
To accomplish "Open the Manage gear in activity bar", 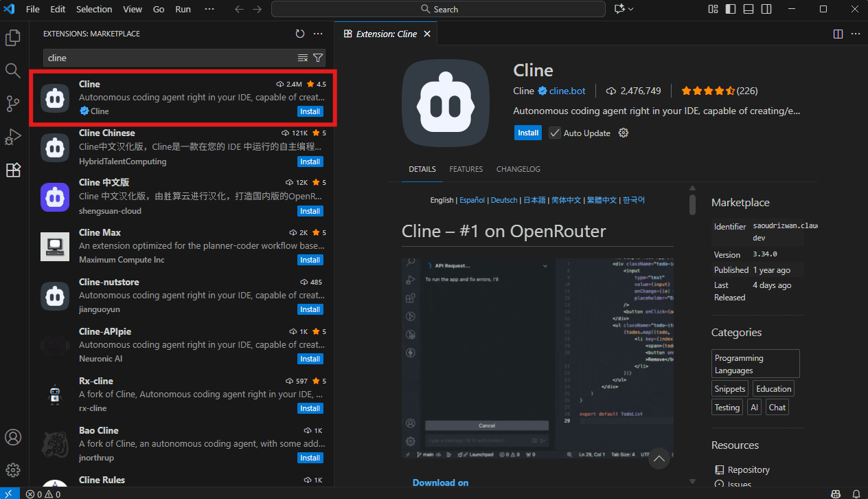I will coord(13,470).
